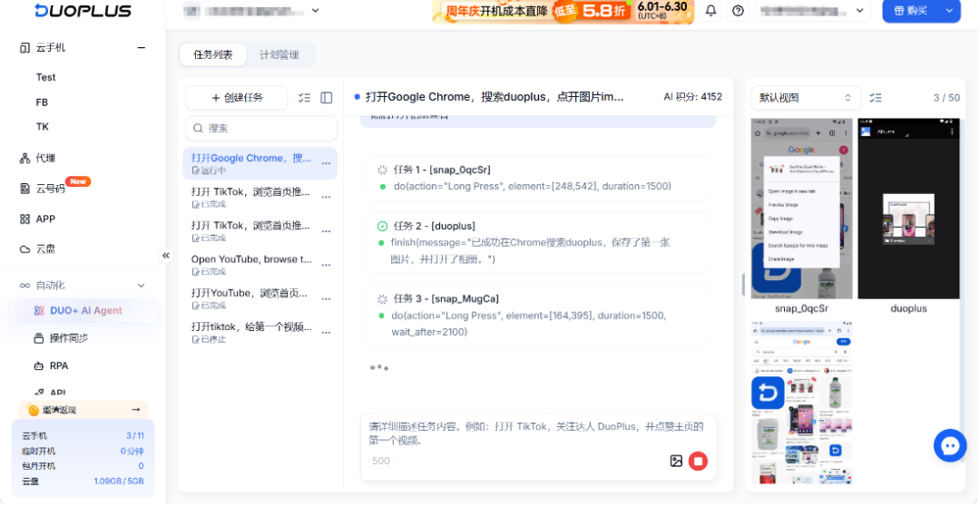Image resolution: width=980 pixels, height=516 pixels.
Task: Click the 任务 2 - [duoplus] step card
Action: (x=538, y=242)
